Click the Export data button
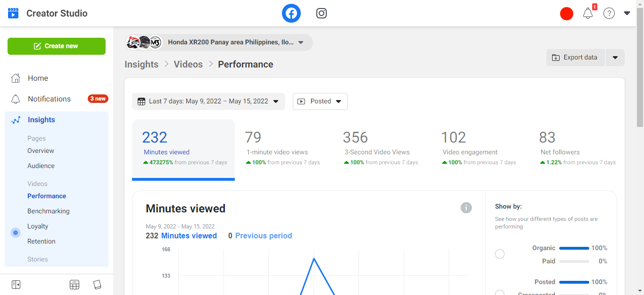This screenshot has height=295, width=644. pos(576,58)
